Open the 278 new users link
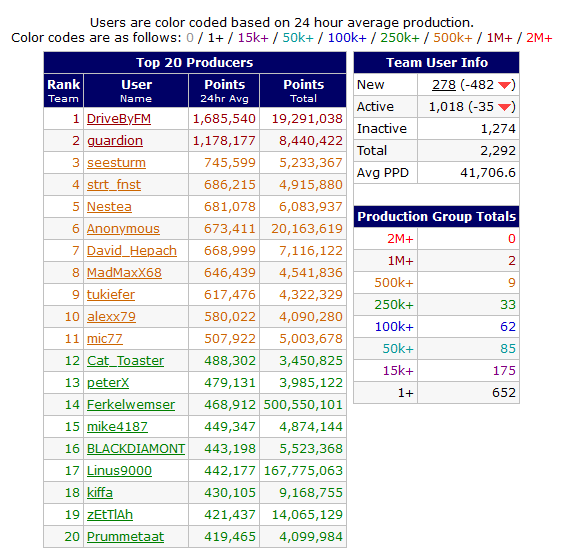 (x=443, y=85)
